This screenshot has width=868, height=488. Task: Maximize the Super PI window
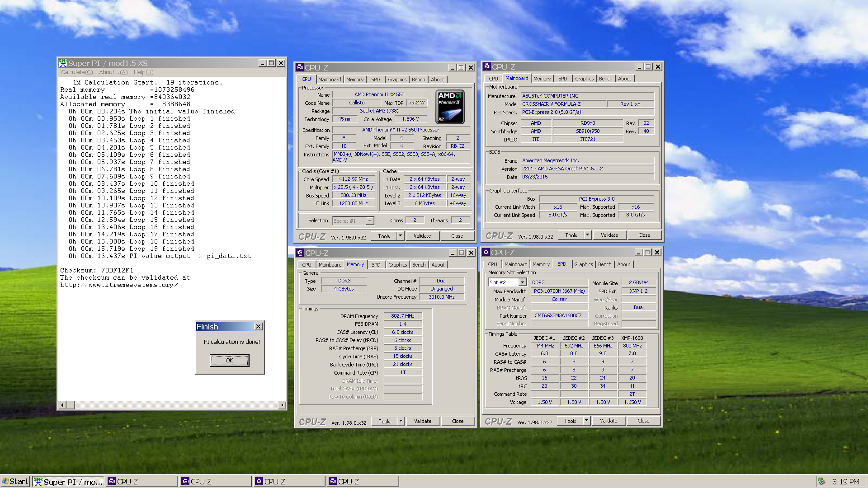271,63
